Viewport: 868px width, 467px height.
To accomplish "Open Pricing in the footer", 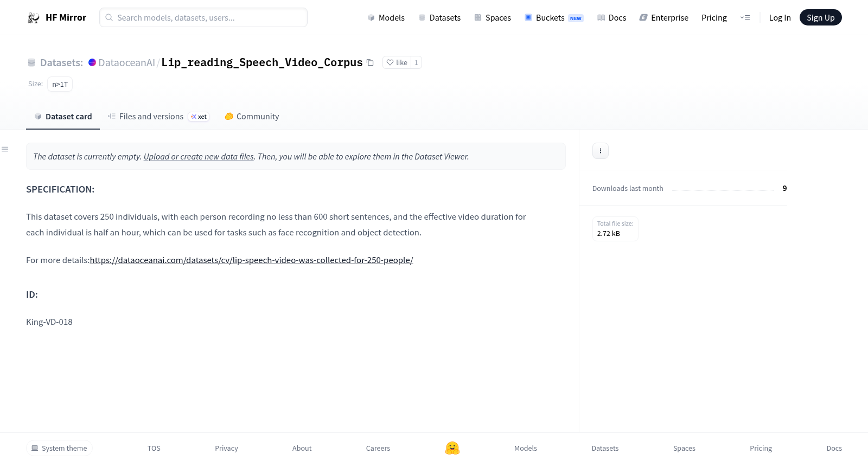I will point(761,448).
